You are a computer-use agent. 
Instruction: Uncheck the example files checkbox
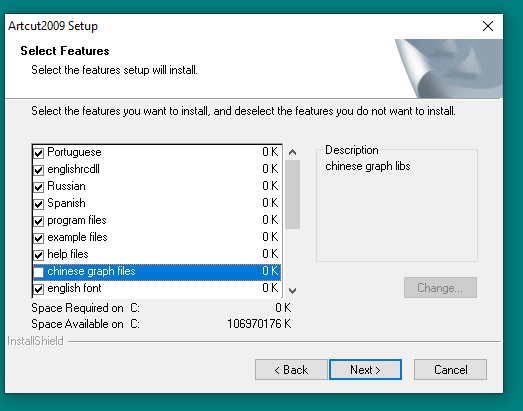(39, 238)
